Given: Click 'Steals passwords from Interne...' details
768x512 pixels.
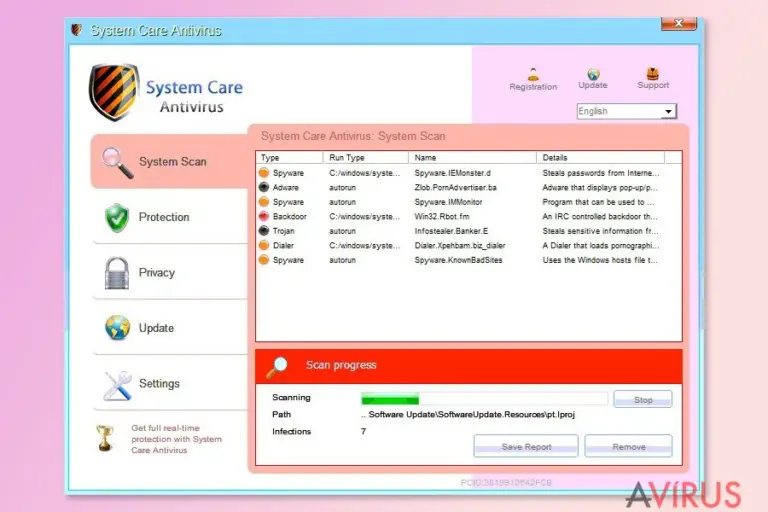Looking at the screenshot, I should (x=600, y=173).
